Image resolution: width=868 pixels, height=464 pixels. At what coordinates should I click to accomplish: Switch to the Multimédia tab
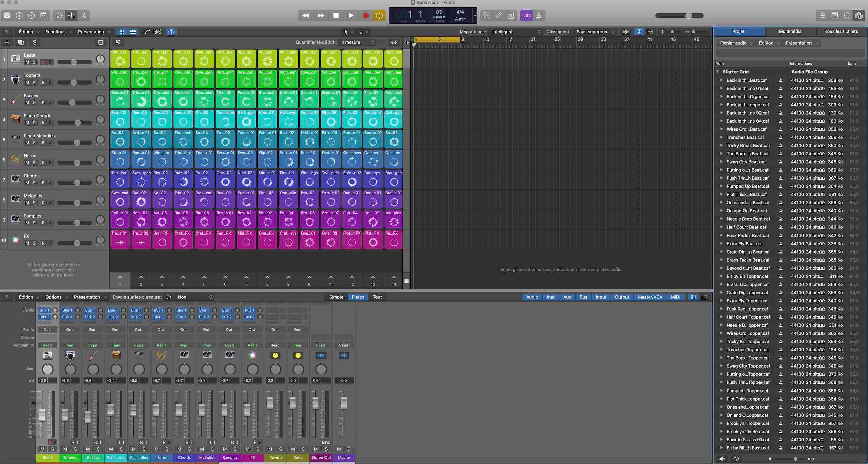click(x=790, y=31)
